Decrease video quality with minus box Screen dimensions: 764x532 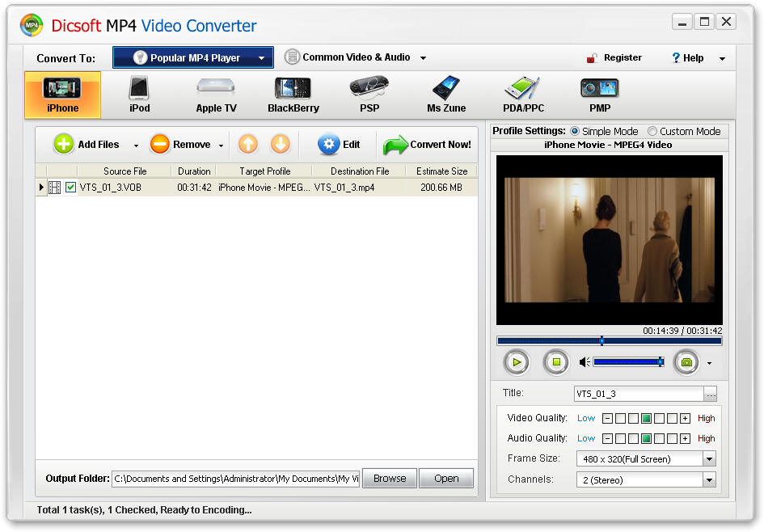pos(607,419)
